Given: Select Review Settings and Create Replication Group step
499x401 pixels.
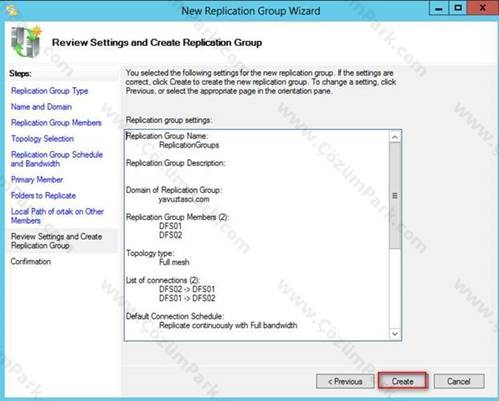Looking at the screenshot, I should pyautogui.click(x=56, y=241).
